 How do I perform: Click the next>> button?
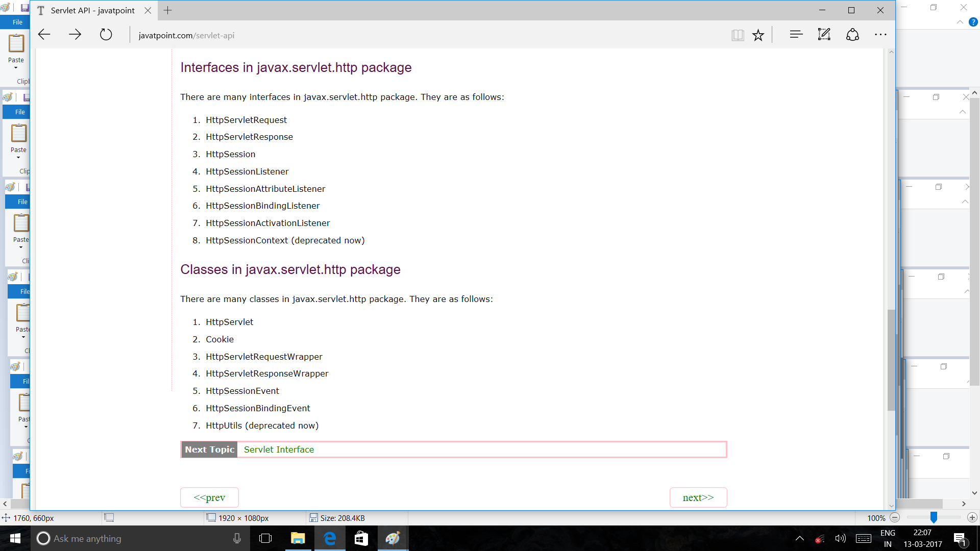click(698, 497)
